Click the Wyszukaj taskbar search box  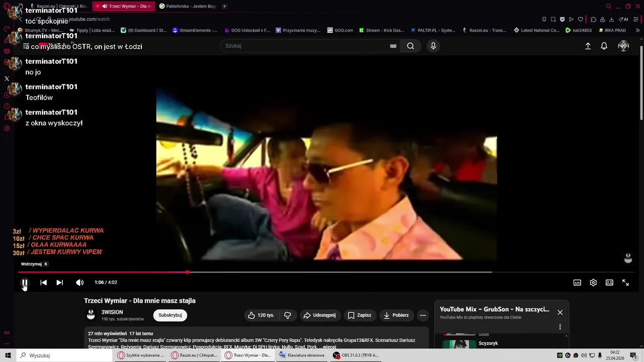click(64, 355)
